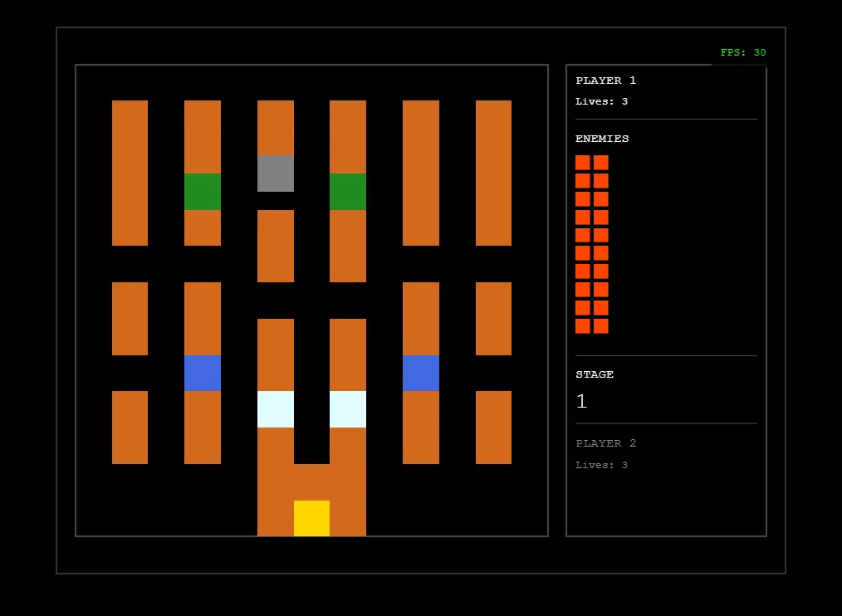Click the top-left enemy counter square
Image resolution: width=842 pixels, height=616 pixels.
[583, 163]
